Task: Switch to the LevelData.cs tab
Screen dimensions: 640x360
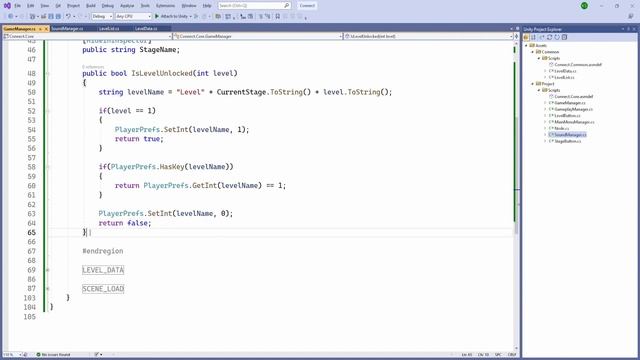Action: click(x=146, y=29)
